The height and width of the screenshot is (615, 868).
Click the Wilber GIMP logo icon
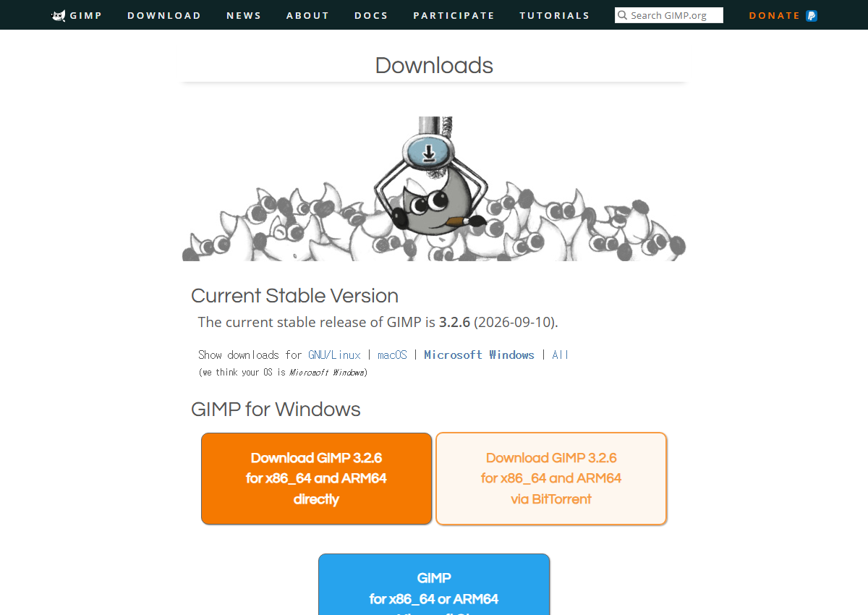59,15
